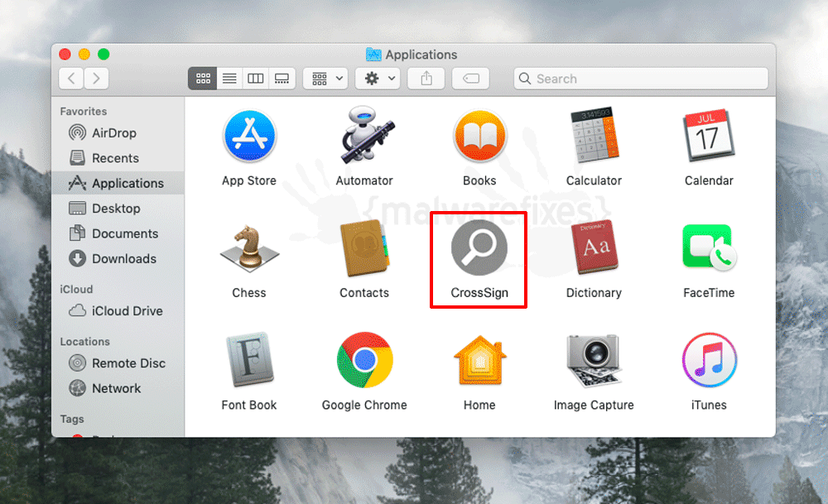
Task: Open the group-by arrangement dropdown
Action: 325,79
